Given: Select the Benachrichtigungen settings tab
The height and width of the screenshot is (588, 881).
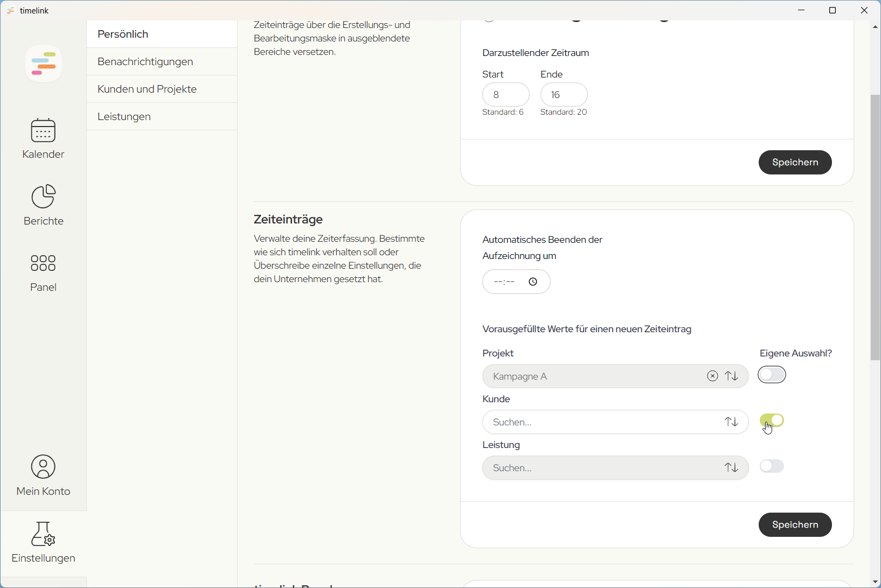Looking at the screenshot, I should click(x=162, y=61).
